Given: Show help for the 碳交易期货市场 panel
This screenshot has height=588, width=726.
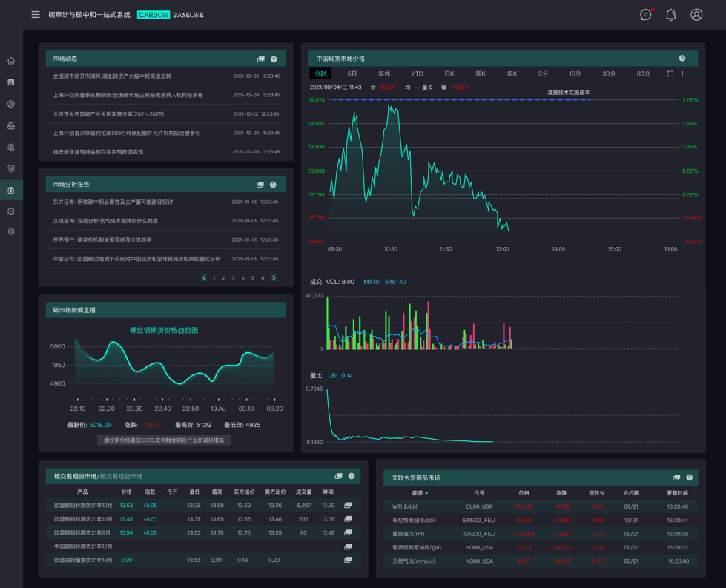Looking at the screenshot, I should click(x=352, y=476).
